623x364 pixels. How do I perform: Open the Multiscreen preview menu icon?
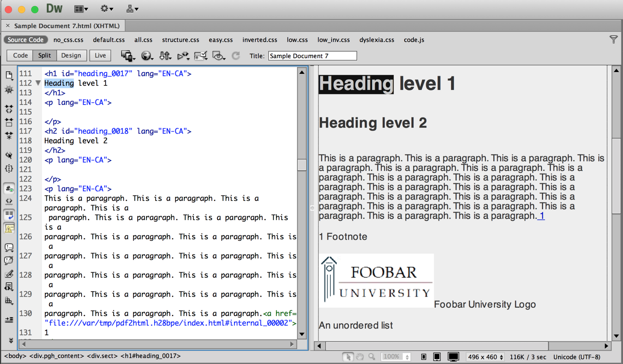(127, 56)
